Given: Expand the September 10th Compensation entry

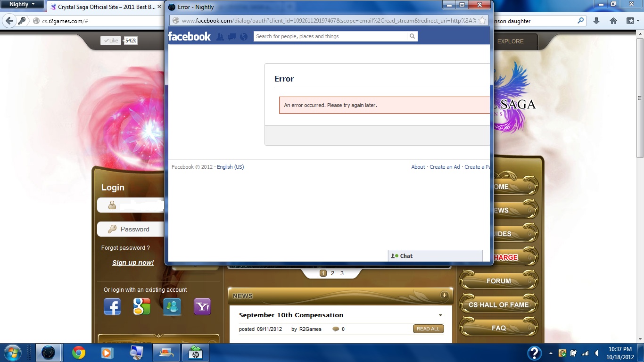Looking at the screenshot, I should click(x=440, y=315).
